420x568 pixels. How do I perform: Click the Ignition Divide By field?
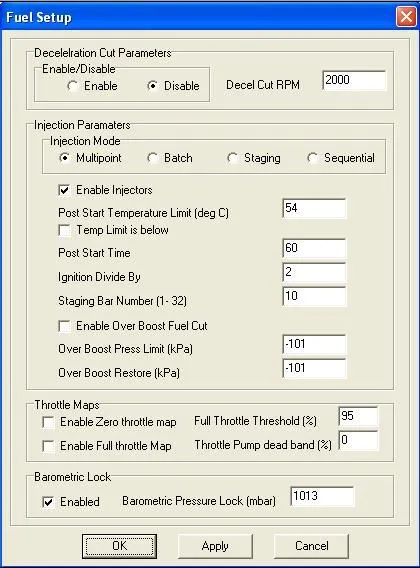[314, 272]
